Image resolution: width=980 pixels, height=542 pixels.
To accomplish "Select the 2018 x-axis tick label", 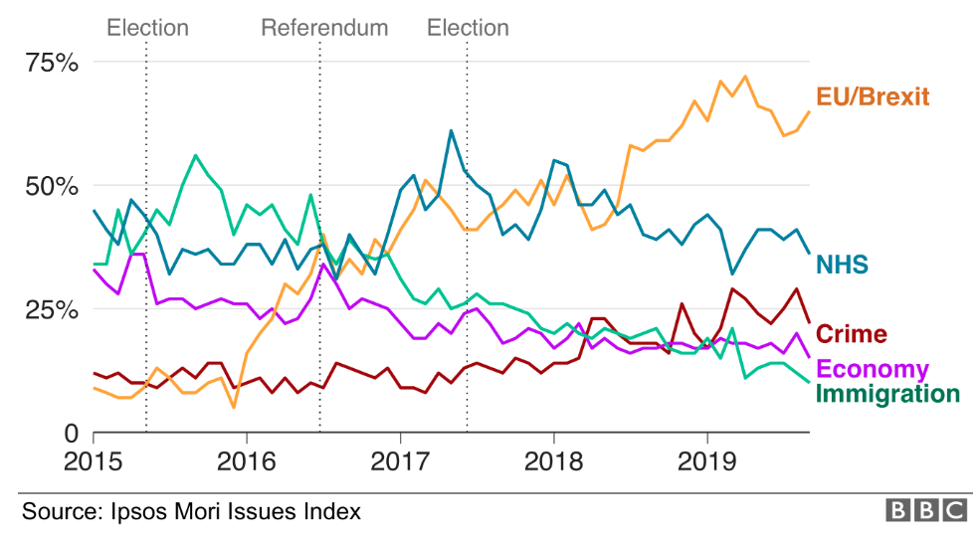I will pyautogui.click(x=553, y=461).
